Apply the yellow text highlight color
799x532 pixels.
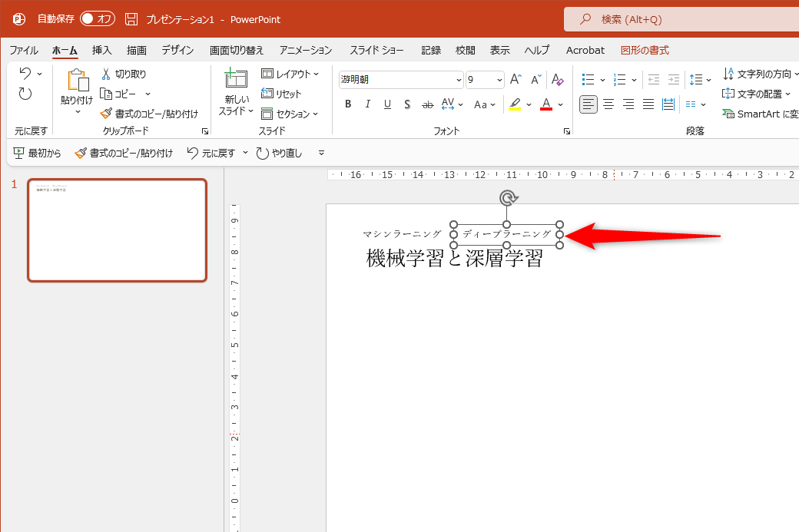[515, 104]
